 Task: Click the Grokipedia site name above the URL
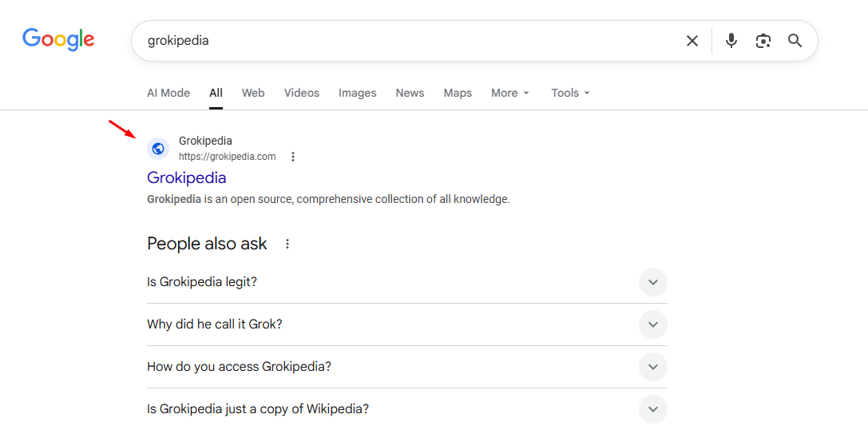(205, 141)
